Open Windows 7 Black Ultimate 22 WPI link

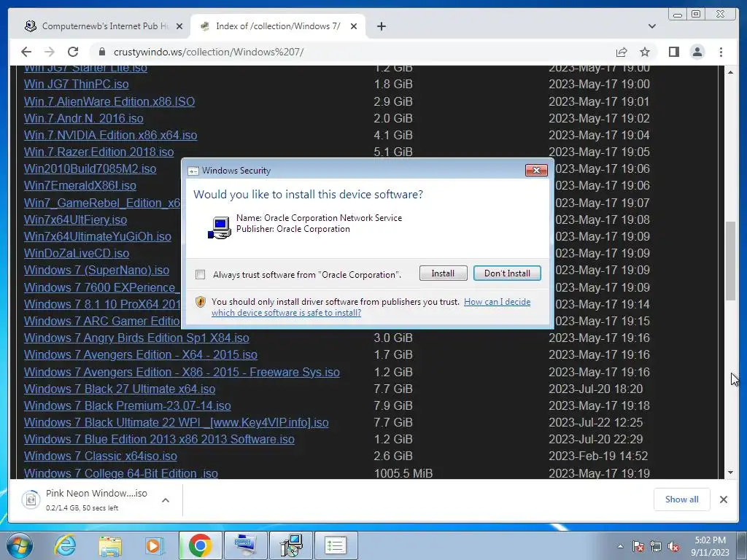177,423
